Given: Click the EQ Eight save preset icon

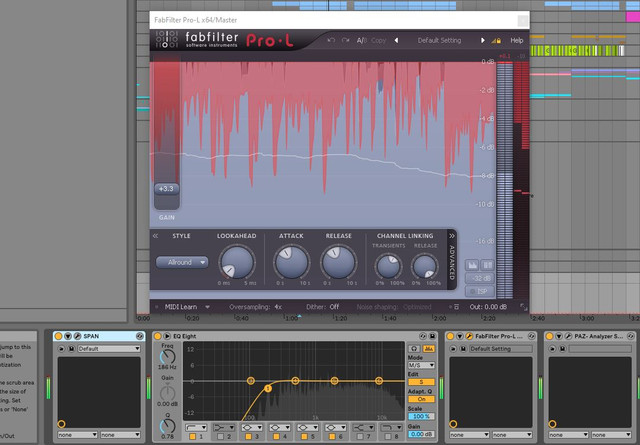Looking at the screenshot, I should (x=432, y=336).
